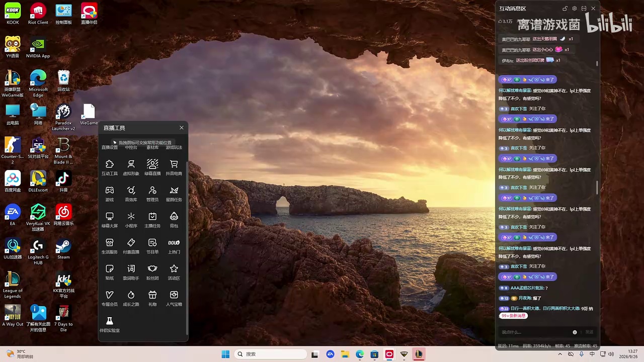Open the 背包 backpack tool
Screen dimensions: 644x362
174,220
